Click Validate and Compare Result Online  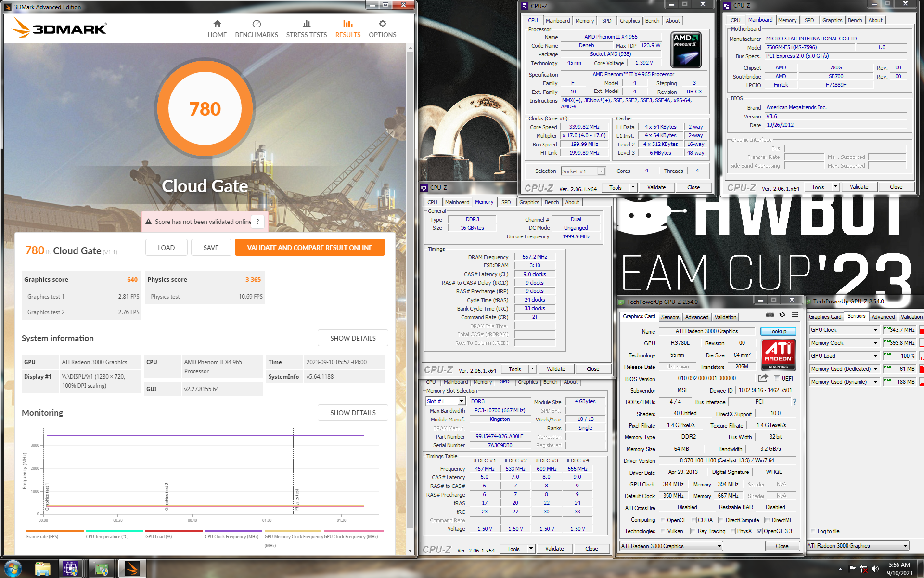[x=309, y=248]
